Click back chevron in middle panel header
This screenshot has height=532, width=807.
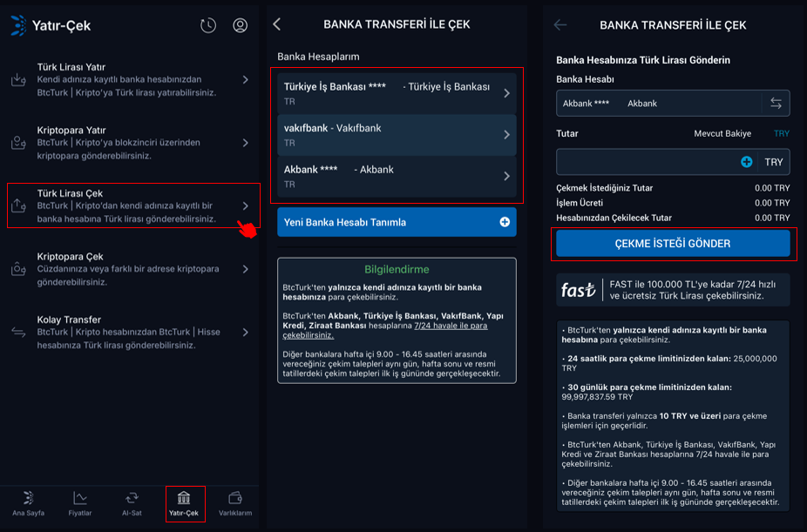coord(277,24)
